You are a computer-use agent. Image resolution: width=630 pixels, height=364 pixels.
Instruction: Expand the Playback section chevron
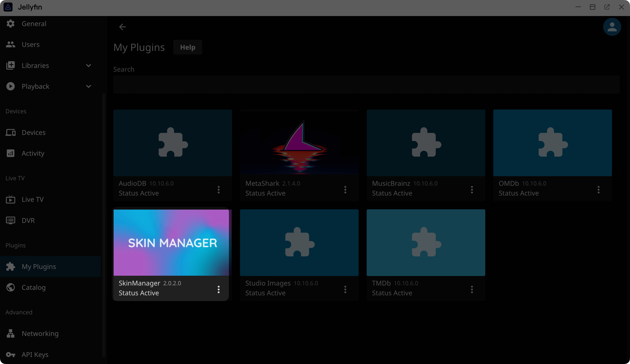click(89, 86)
